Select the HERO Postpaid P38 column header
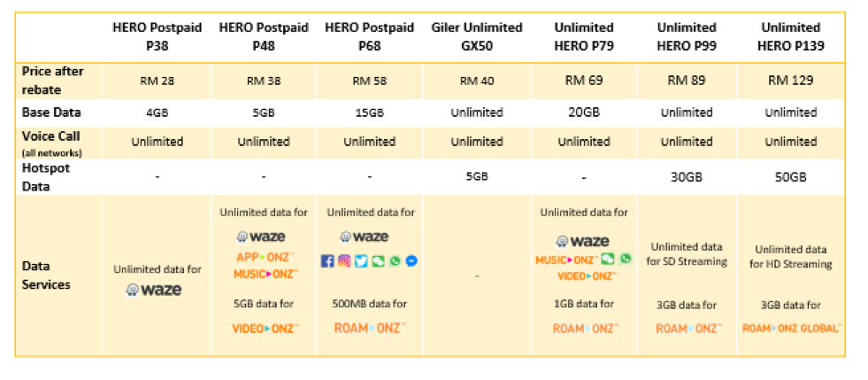 coord(156,36)
